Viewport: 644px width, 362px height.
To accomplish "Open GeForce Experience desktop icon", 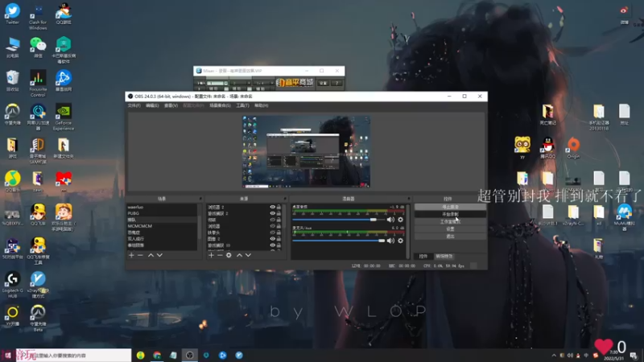I will pos(64,117).
